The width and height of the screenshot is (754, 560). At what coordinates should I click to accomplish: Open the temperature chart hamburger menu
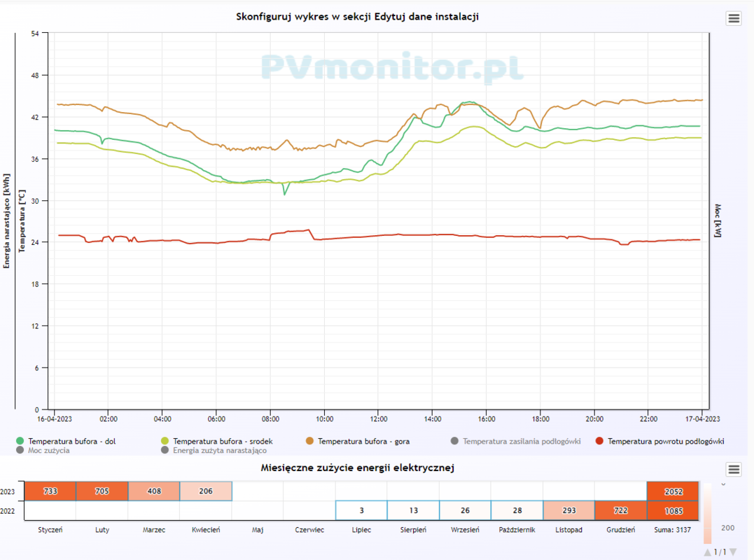click(x=733, y=19)
